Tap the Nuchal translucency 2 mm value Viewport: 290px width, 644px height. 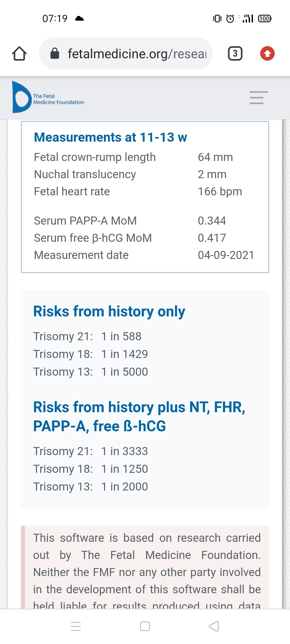[x=212, y=174]
